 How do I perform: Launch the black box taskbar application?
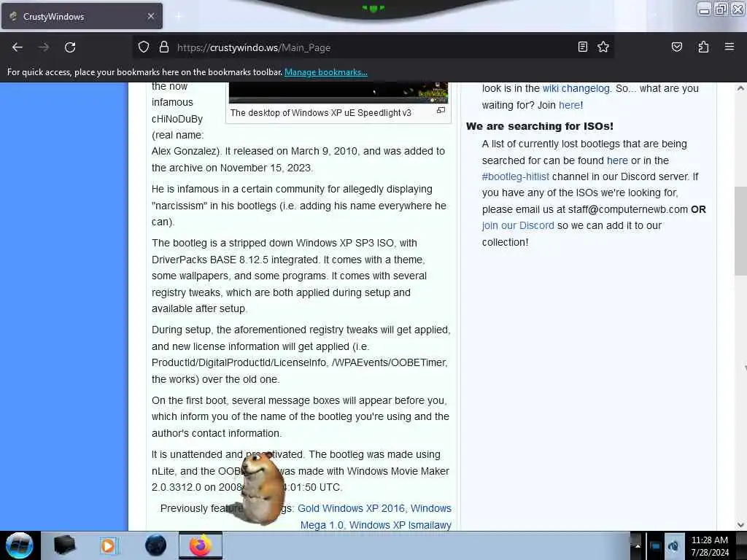pos(65,545)
